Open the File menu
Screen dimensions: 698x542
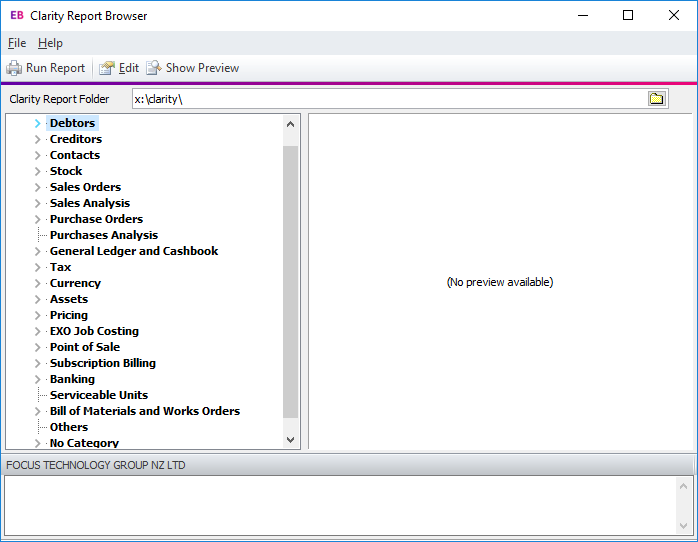coord(17,43)
